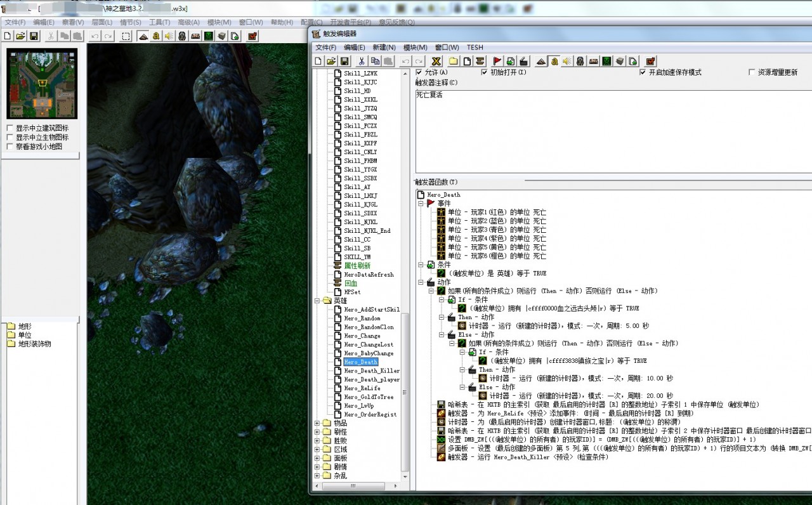
Task: Test map from main editor toolbar
Action: pyautogui.click(x=253, y=36)
